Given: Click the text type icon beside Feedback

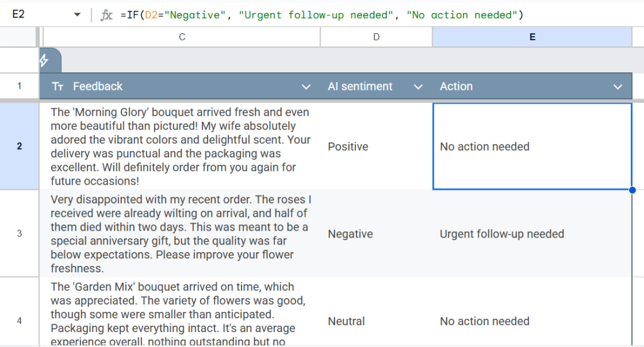Looking at the screenshot, I should (x=57, y=87).
